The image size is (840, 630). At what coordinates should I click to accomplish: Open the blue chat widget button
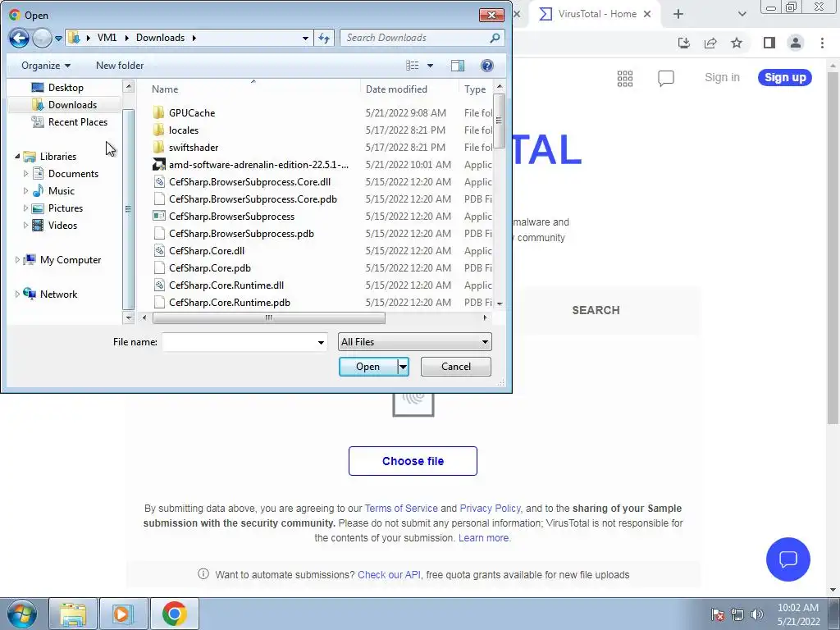(788, 559)
